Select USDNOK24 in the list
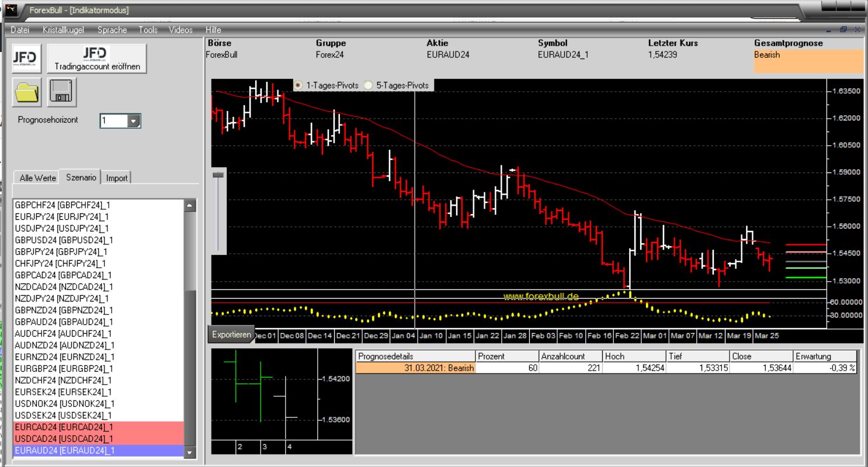The image size is (868, 467). (98, 404)
